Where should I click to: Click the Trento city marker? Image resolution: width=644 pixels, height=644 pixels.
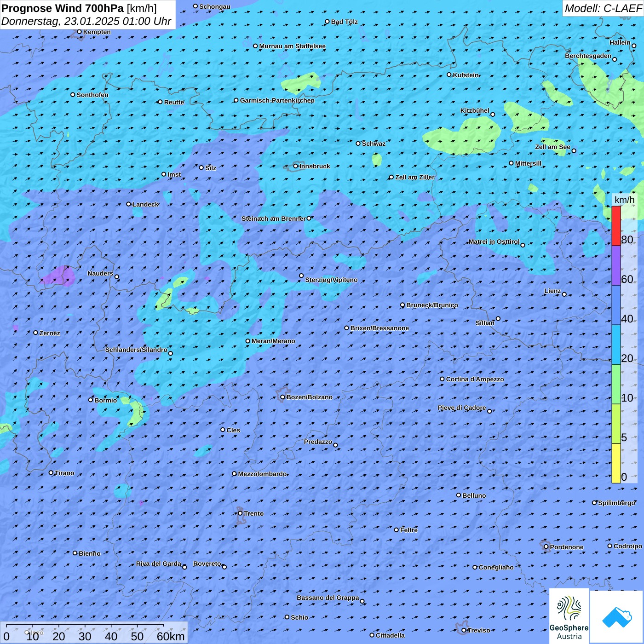click(x=240, y=513)
